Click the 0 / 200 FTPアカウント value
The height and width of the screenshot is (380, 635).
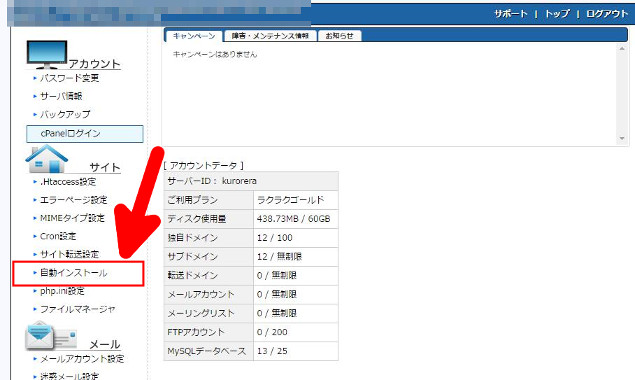[272, 332]
